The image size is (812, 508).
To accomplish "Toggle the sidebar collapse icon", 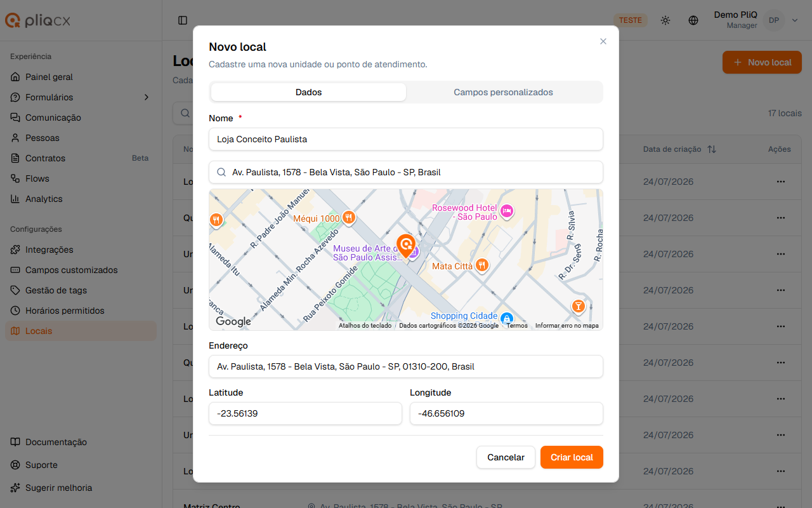I will click(183, 20).
